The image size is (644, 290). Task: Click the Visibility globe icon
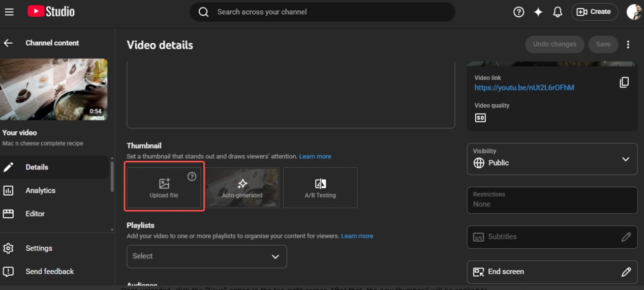(479, 163)
